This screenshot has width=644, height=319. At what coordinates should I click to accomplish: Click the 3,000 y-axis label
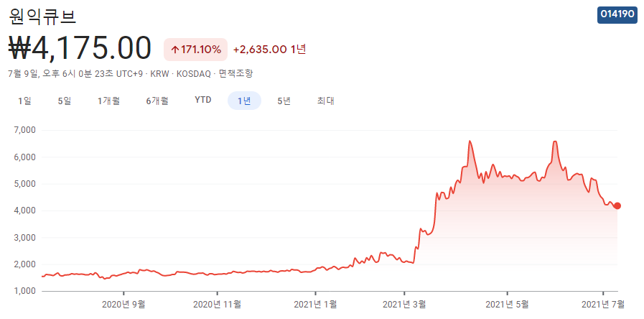tap(25, 238)
